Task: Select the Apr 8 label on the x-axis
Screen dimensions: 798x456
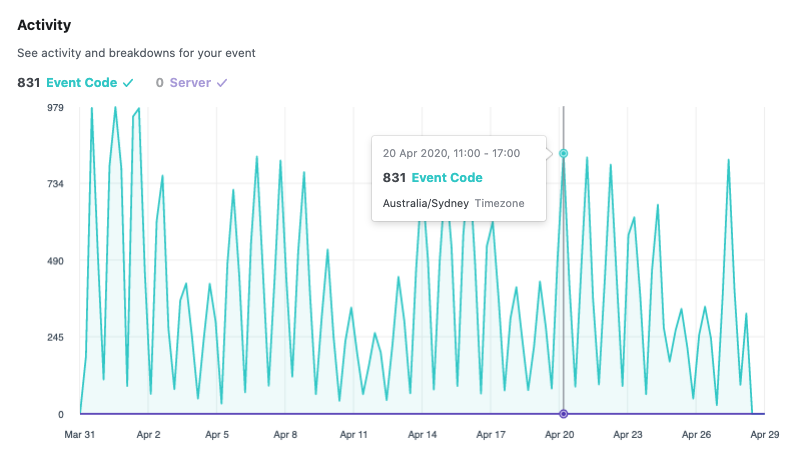Action: (285, 435)
